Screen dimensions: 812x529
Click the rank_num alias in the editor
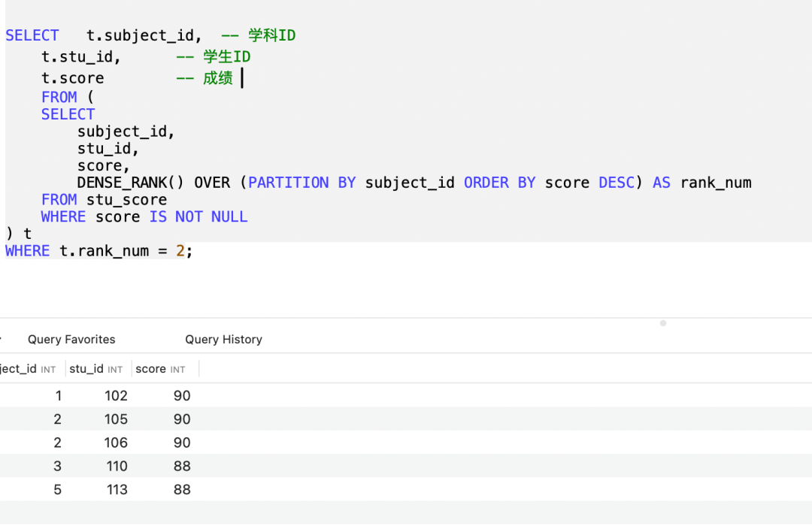coord(716,183)
